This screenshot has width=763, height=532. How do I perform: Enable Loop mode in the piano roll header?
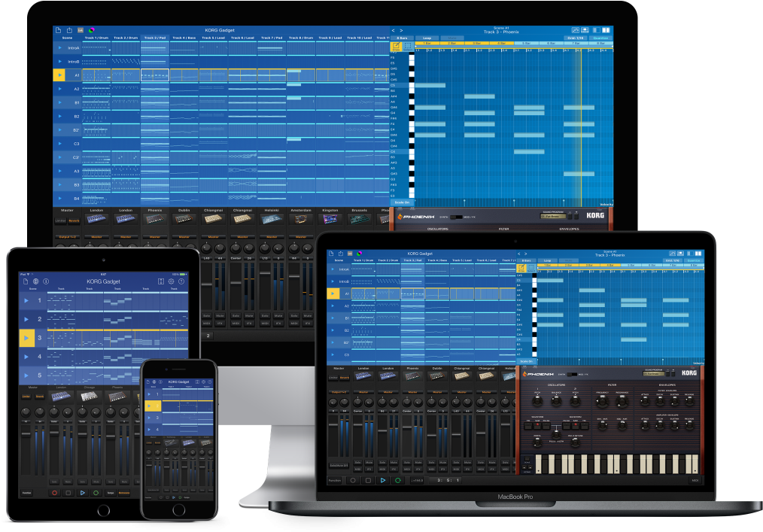(x=427, y=40)
